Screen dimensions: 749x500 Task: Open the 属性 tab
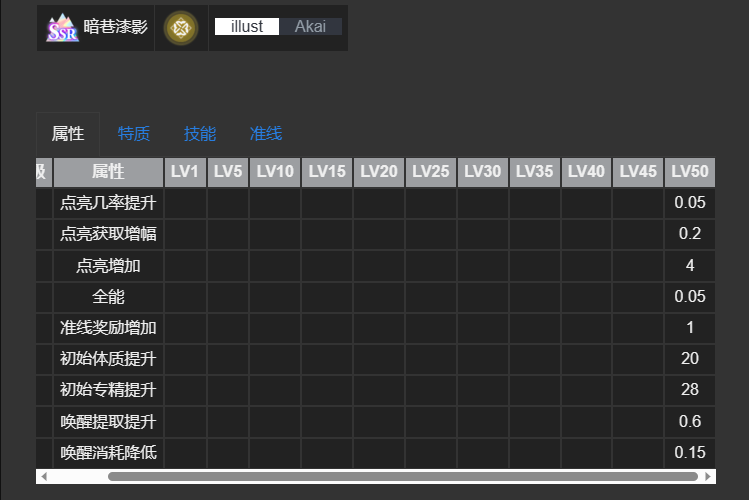point(68,134)
